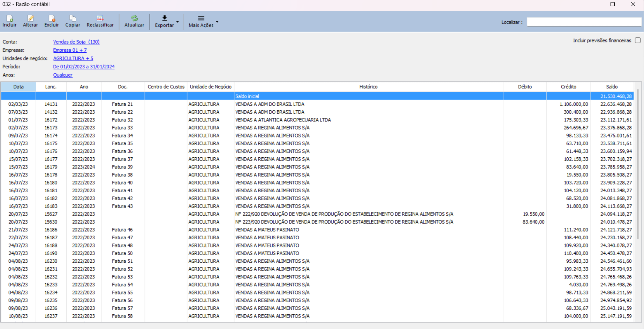Enable Incluir previsões financeiras checkbox

pos(638,40)
